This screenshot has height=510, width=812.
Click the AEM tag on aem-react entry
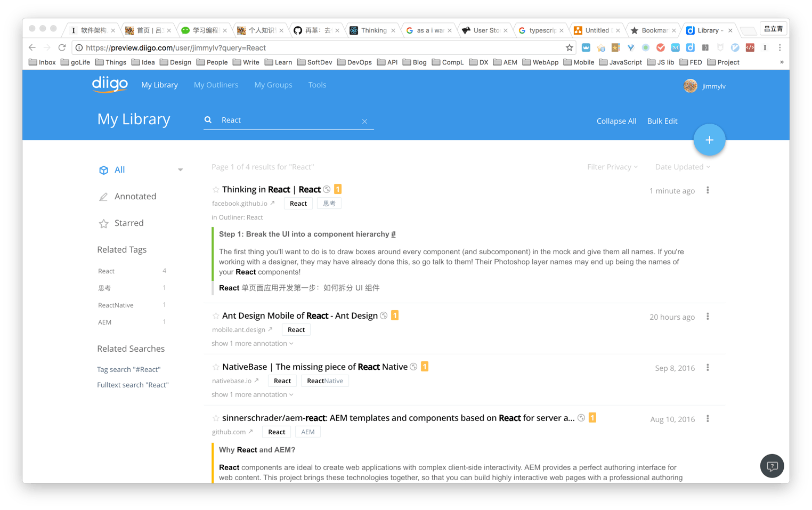308,432
